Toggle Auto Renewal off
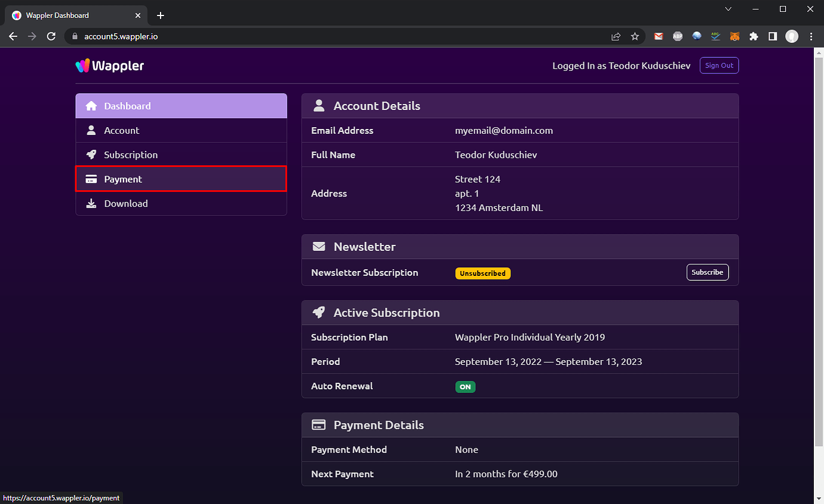This screenshot has width=824, height=504. (x=465, y=387)
